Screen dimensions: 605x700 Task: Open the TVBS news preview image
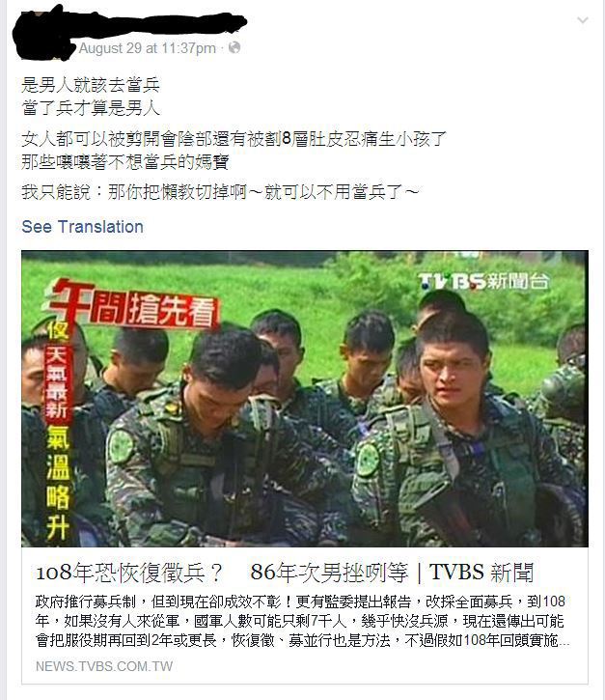(x=305, y=399)
